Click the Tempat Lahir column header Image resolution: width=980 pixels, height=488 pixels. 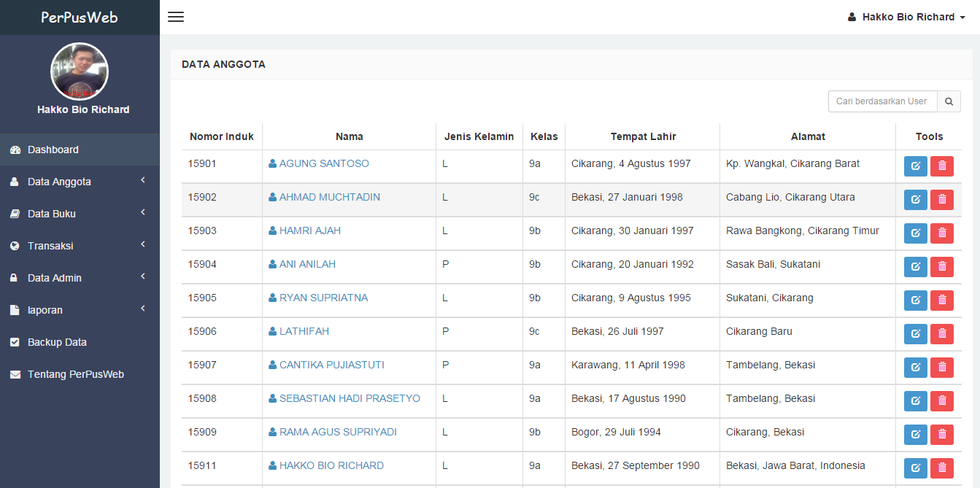pos(643,136)
